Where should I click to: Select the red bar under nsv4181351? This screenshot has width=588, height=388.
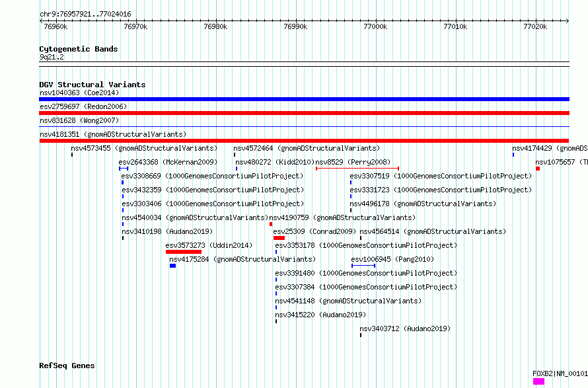click(304, 141)
